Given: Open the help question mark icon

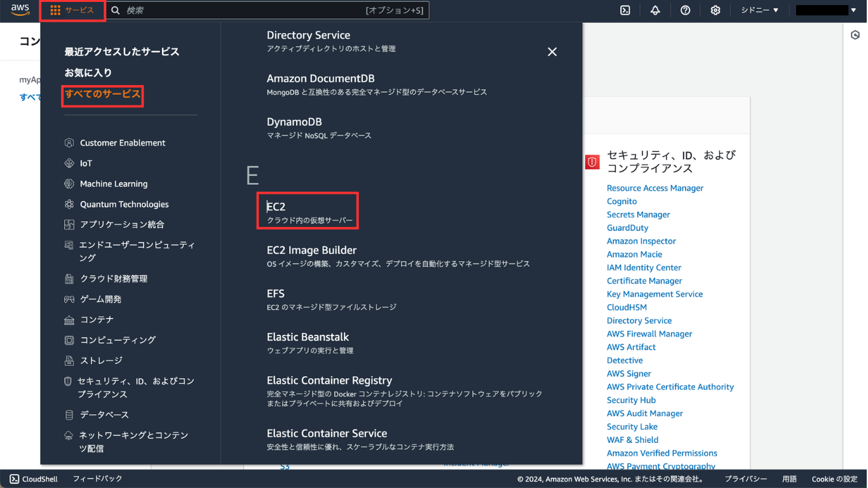Looking at the screenshot, I should (685, 10).
